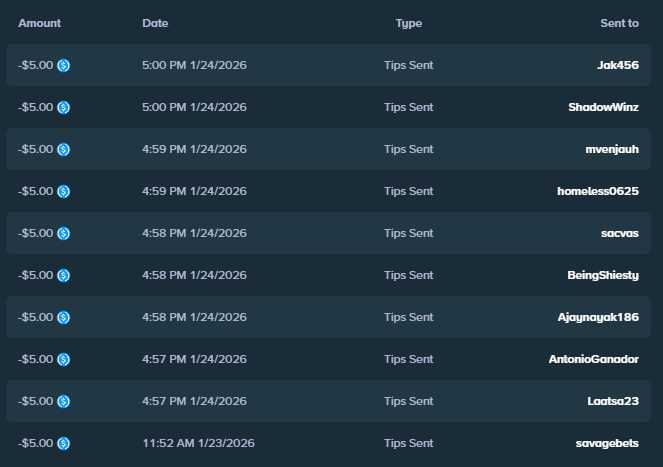Viewport: 663px width, 467px height.
Task: Click the coin icon in the AntonioGanador row
Action: 63,360
